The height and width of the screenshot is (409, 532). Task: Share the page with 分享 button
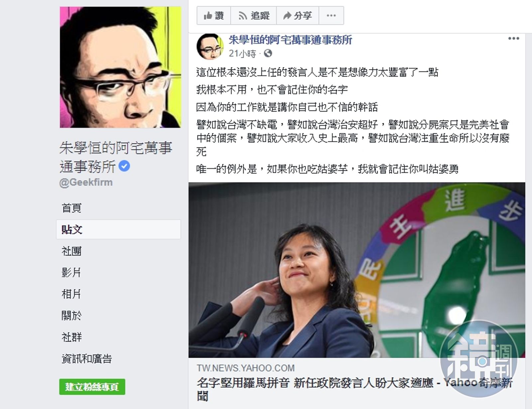point(297,16)
